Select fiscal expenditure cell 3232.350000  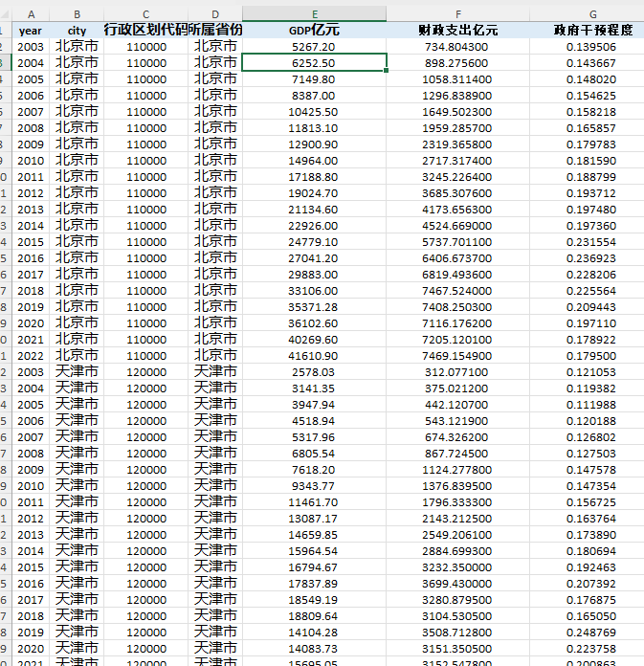coord(458,567)
